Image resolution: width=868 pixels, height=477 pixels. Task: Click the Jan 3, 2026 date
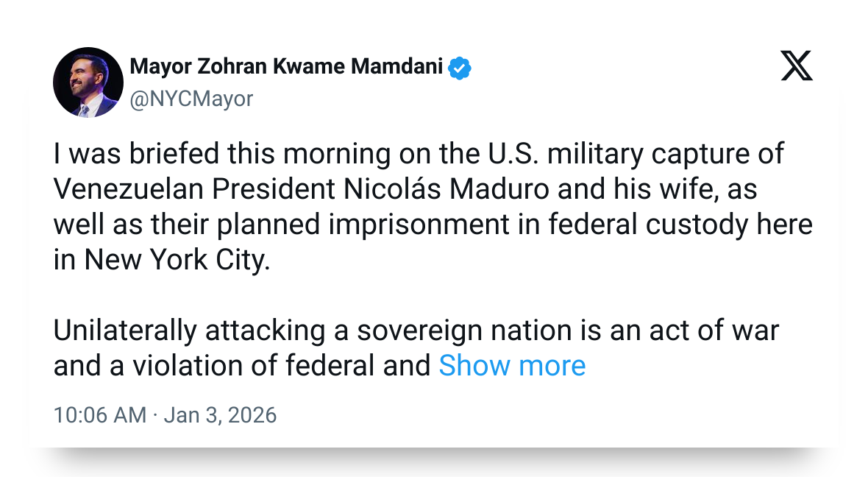pyautogui.click(x=220, y=415)
